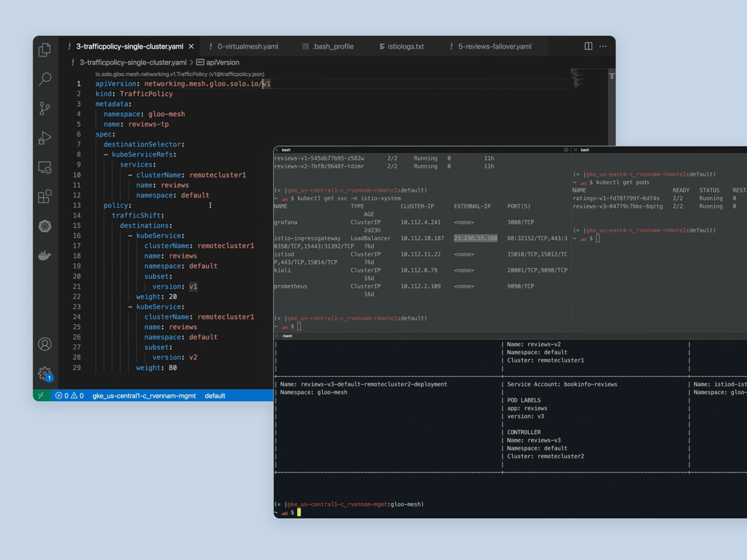Screen dimensions: 747x560
Task: Close the left bash terminal pane
Action: (x=277, y=150)
